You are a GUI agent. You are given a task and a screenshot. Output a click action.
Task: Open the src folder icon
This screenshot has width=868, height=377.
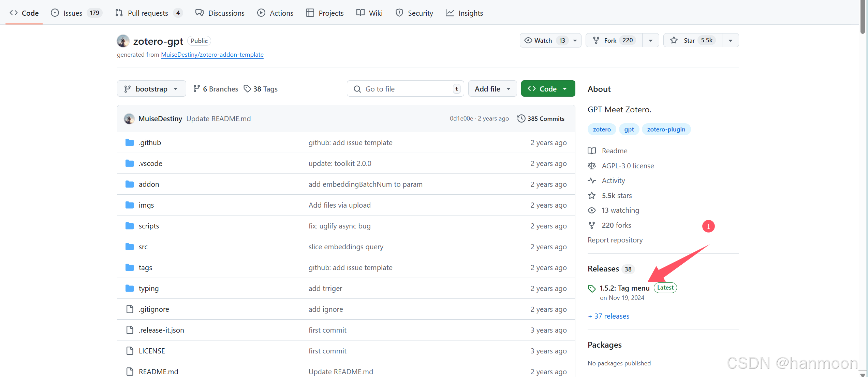click(130, 247)
